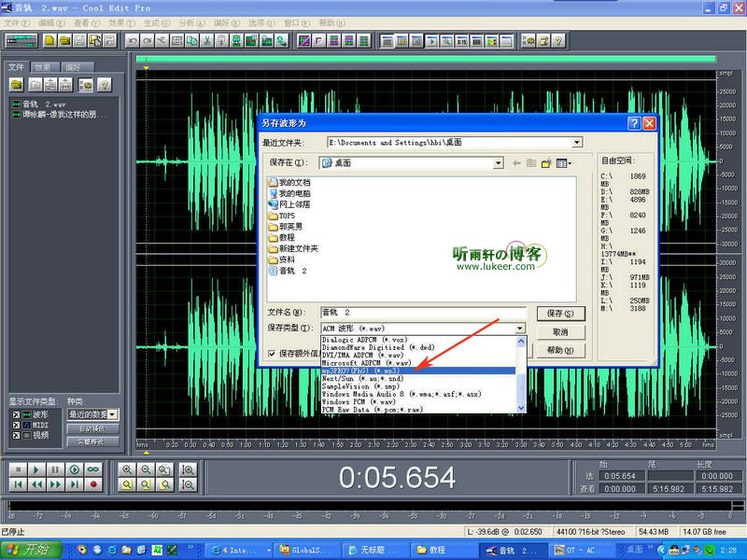
Task: Click the help icon in the file panel
Action: (x=105, y=85)
